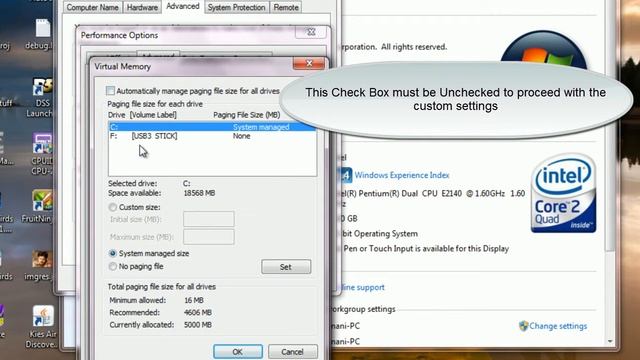Click the shield icon beside Change settings
Screen dimensions: 640x360
click(x=523, y=326)
